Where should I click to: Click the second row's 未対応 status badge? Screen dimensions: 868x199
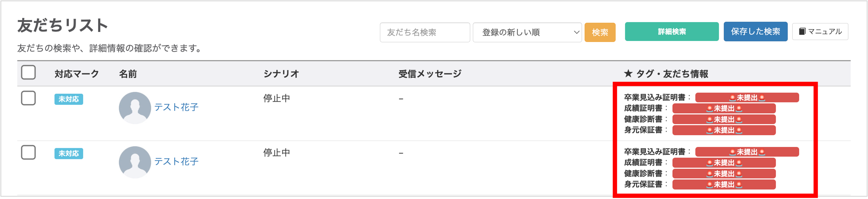(x=69, y=153)
